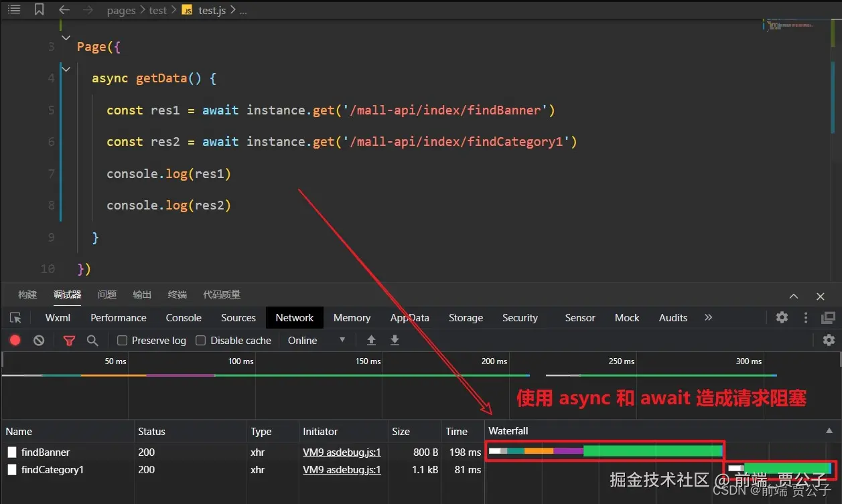842x504 pixels.
Task: Select the 调试器 panel tab
Action: (x=67, y=295)
